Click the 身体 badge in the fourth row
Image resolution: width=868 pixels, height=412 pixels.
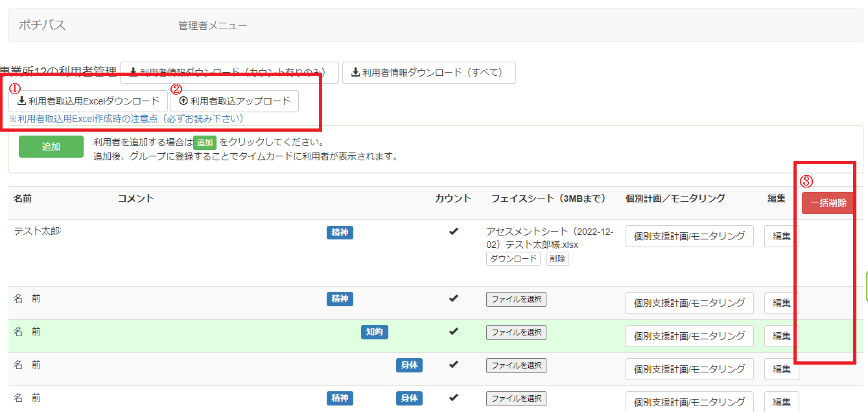409,365
